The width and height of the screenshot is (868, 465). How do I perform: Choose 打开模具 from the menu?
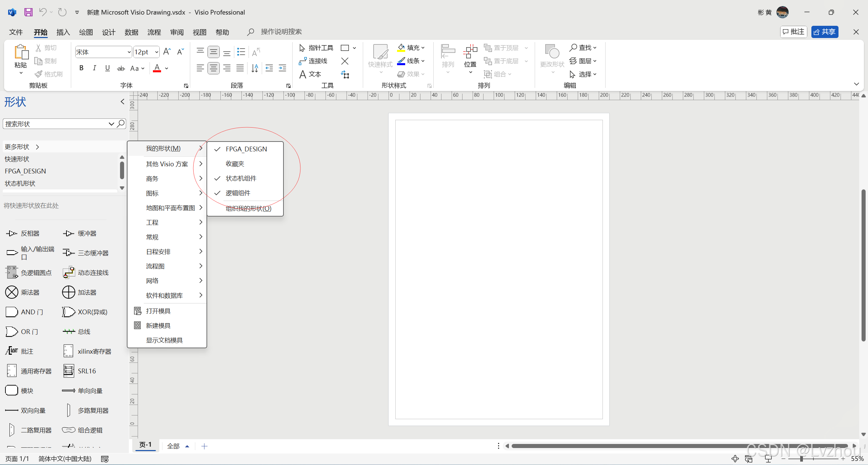coord(158,311)
